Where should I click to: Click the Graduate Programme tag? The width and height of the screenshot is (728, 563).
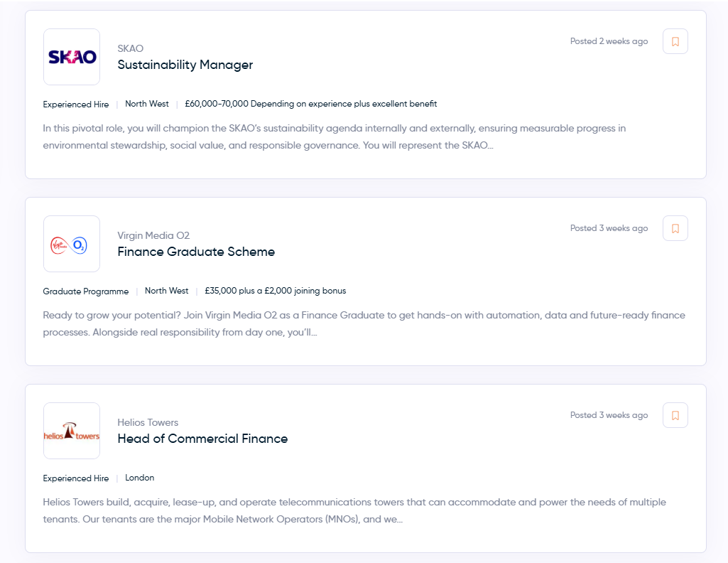[x=86, y=291]
